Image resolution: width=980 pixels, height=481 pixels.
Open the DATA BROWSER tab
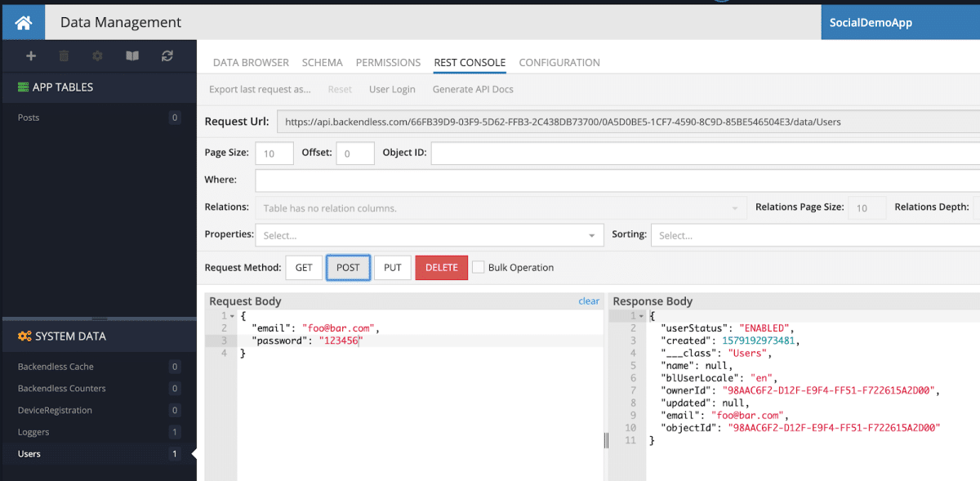(x=251, y=62)
